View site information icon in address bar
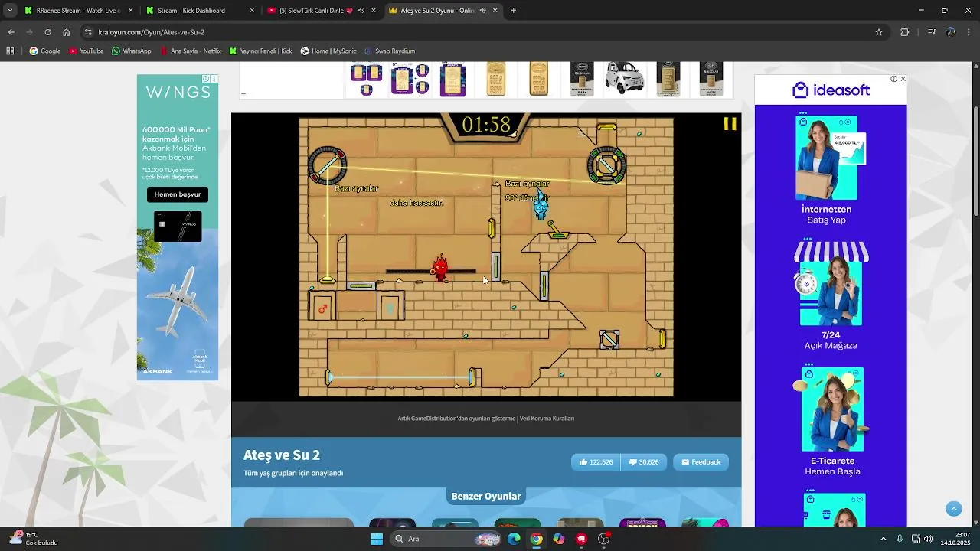This screenshot has height=551, width=980. coord(89,32)
